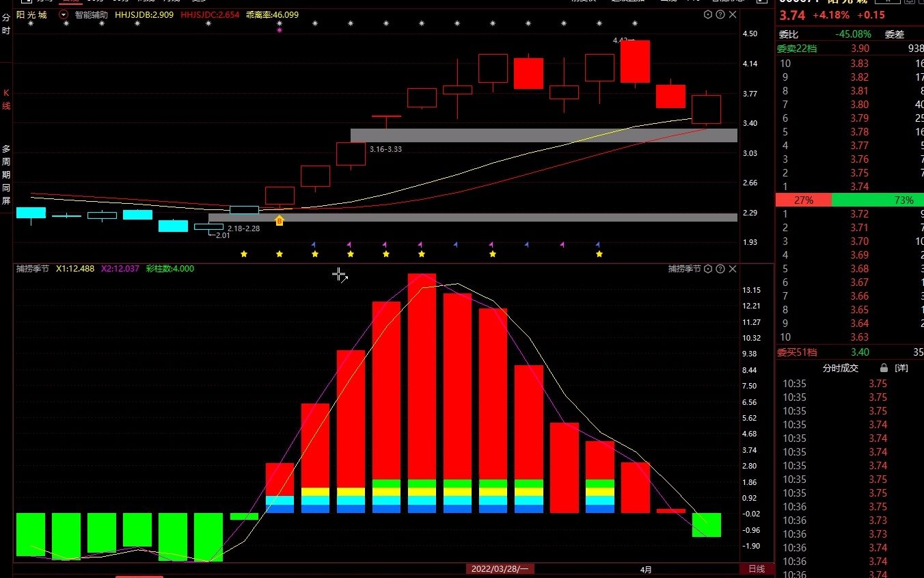Select sell level 1 price 3.74
Viewport: 924px width, 578px height.
coord(859,186)
